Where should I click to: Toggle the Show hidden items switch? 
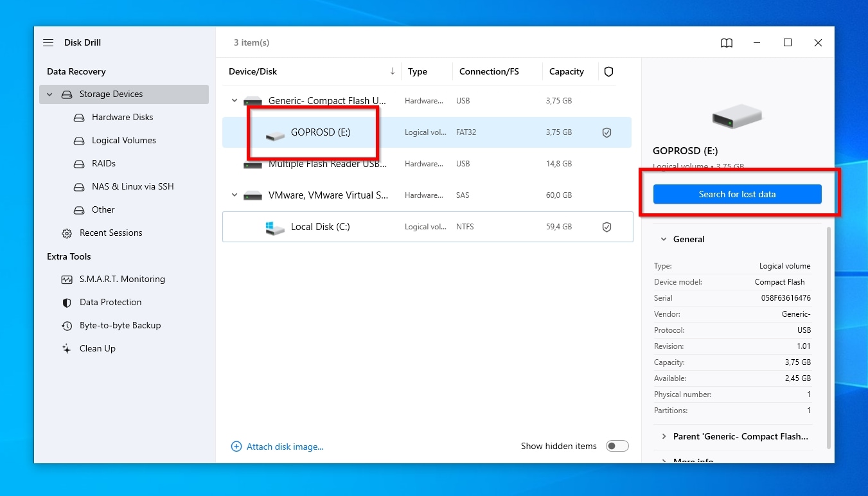[x=617, y=446]
